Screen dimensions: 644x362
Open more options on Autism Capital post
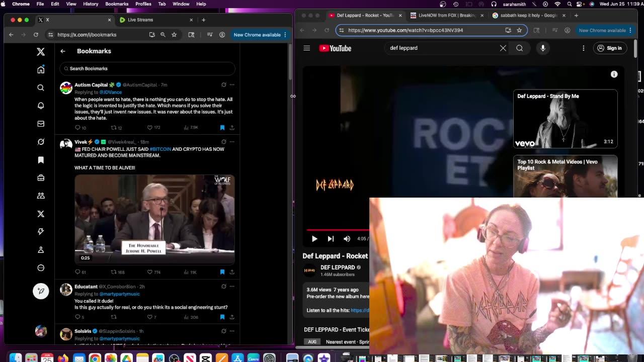point(232,84)
